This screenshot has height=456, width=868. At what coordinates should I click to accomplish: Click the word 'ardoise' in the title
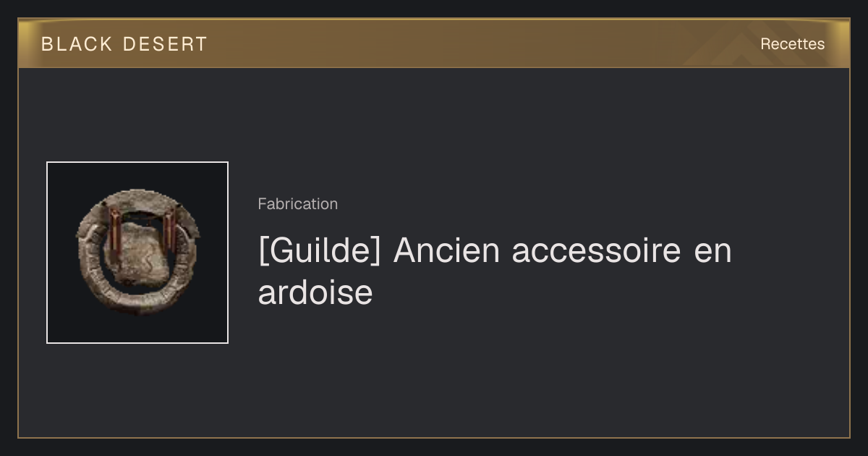tap(315, 292)
